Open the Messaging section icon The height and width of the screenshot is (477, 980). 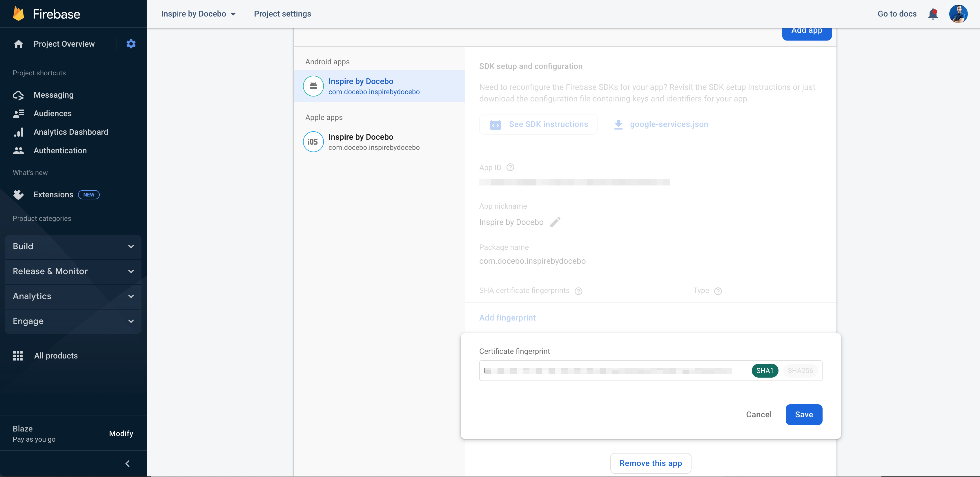click(x=18, y=95)
